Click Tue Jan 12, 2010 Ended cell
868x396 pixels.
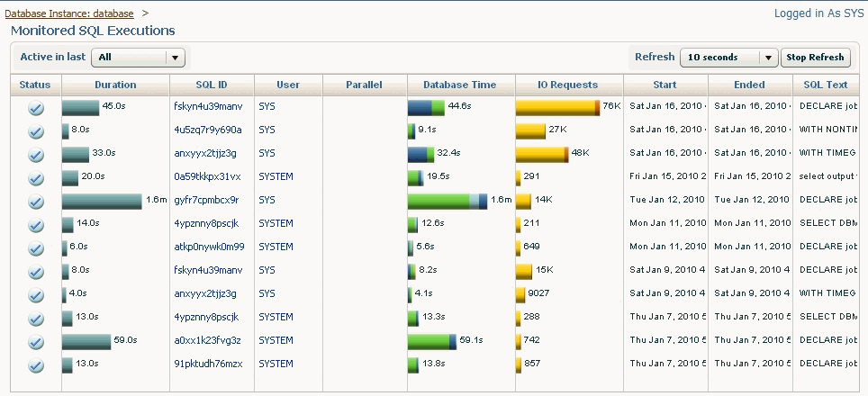[x=753, y=200]
